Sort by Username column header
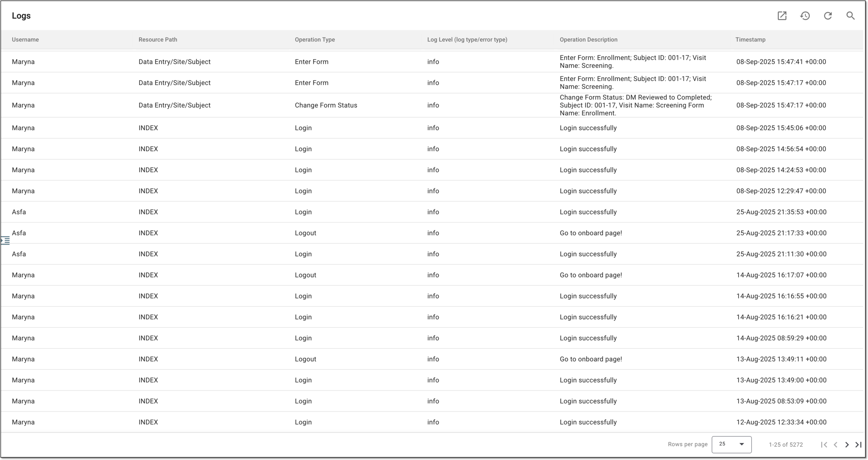Image resolution: width=868 pixels, height=460 pixels. [25, 40]
